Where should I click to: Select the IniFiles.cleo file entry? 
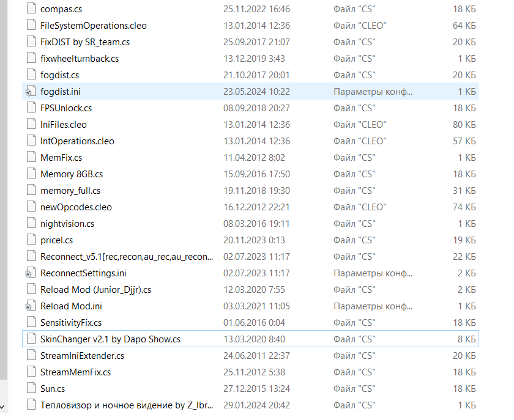pos(63,124)
